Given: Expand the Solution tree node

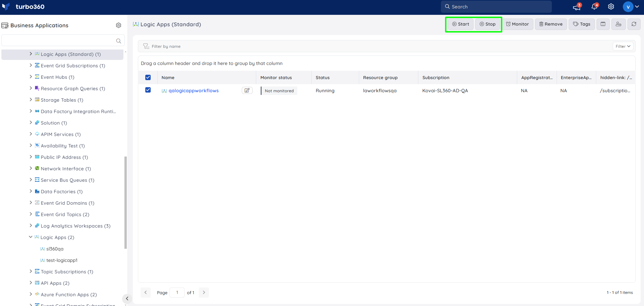Looking at the screenshot, I should tap(31, 123).
